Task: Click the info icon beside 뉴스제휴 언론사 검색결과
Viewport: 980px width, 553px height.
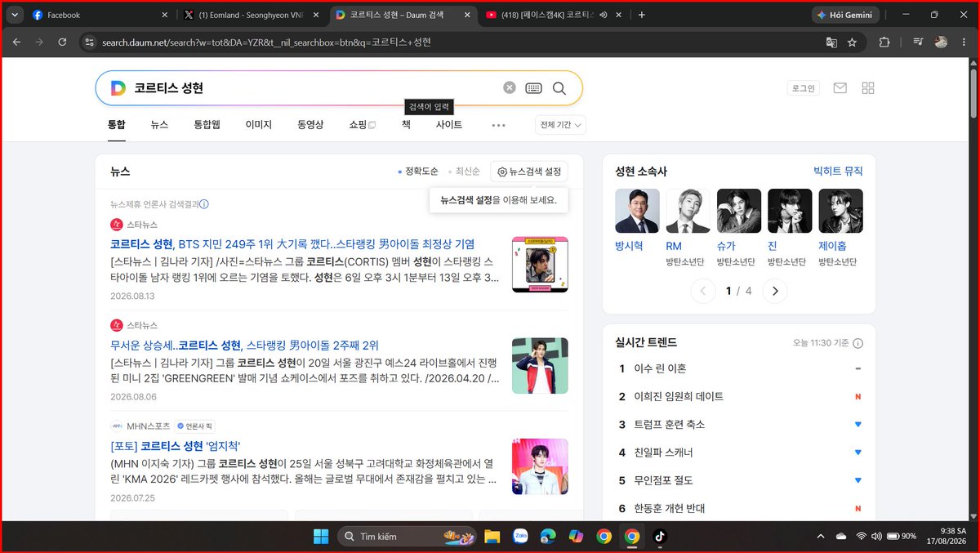Action: point(204,204)
